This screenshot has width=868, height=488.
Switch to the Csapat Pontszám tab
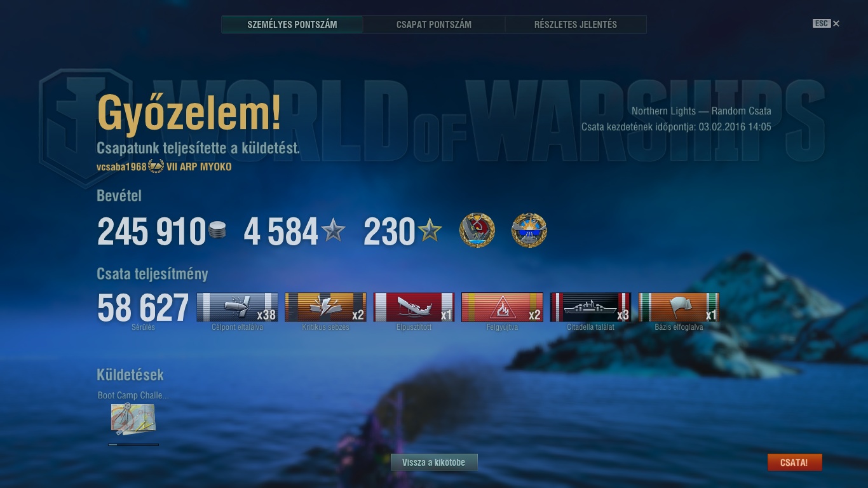click(434, 25)
